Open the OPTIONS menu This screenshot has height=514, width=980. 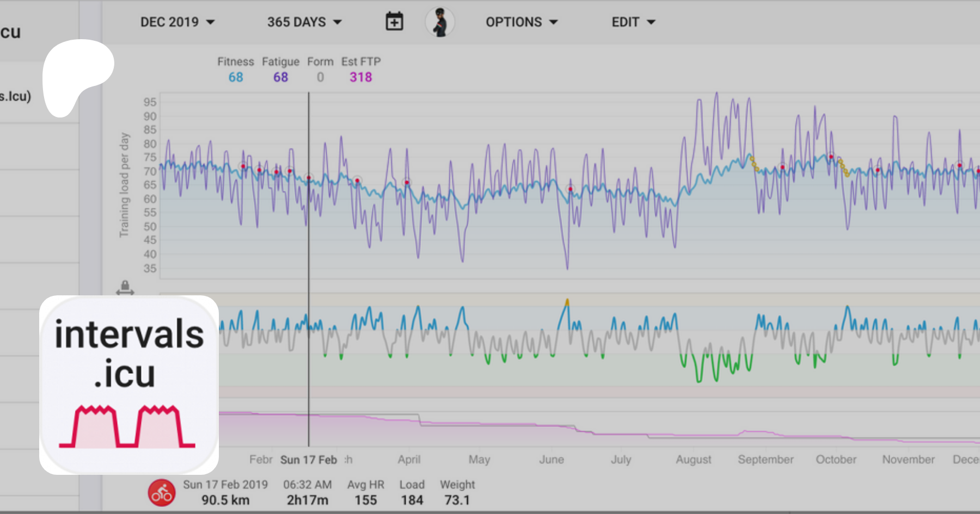pyautogui.click(x=521, y=22)
